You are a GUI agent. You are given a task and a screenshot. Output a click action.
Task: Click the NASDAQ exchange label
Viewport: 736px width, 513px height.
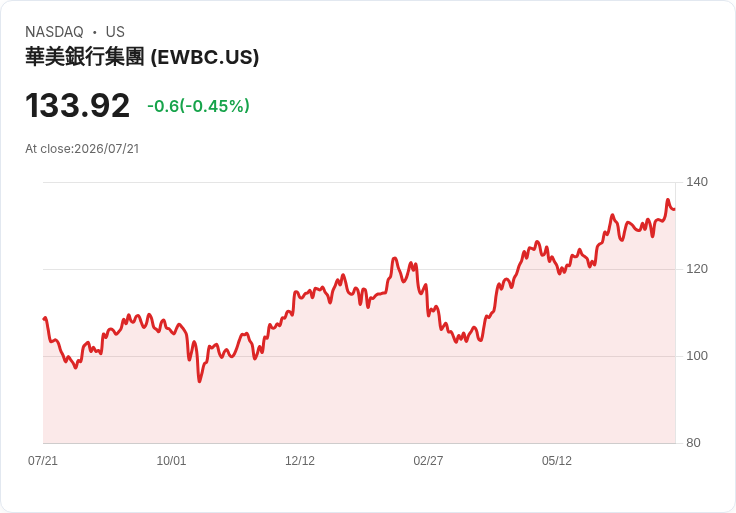pyautogui.click(x=54, y=32)
